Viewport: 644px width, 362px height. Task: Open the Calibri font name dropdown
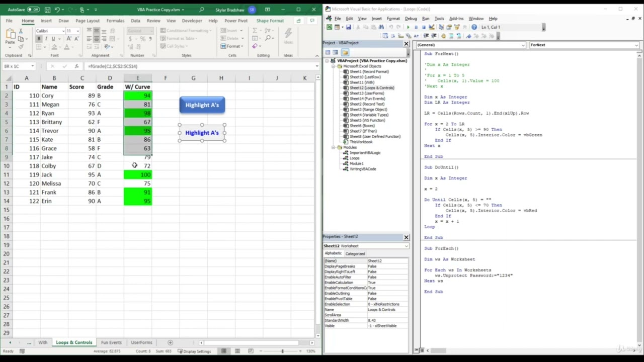click(62, 31)
